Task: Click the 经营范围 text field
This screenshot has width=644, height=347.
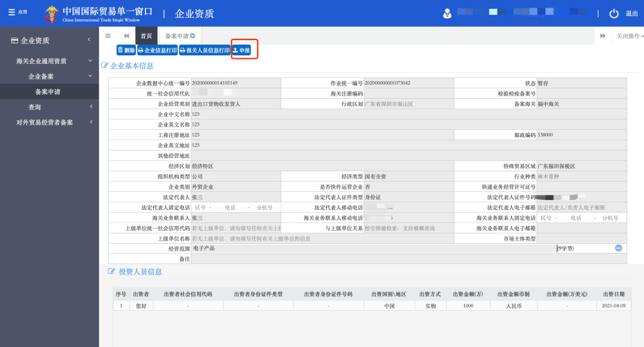Action: (x=374, y=248)
